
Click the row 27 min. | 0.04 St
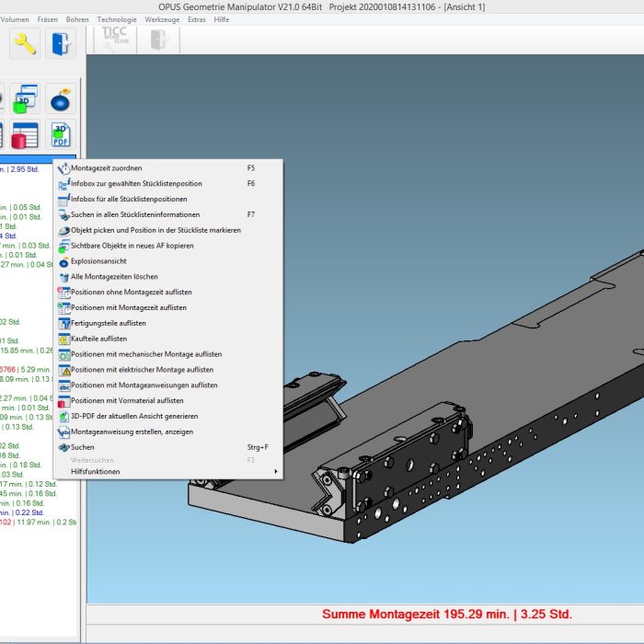(27, 265)
